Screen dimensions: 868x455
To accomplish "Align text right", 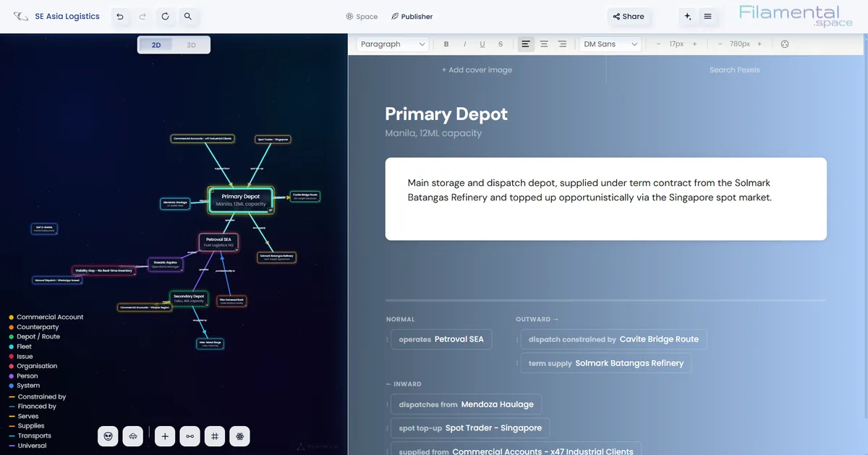I will [562, 44].
